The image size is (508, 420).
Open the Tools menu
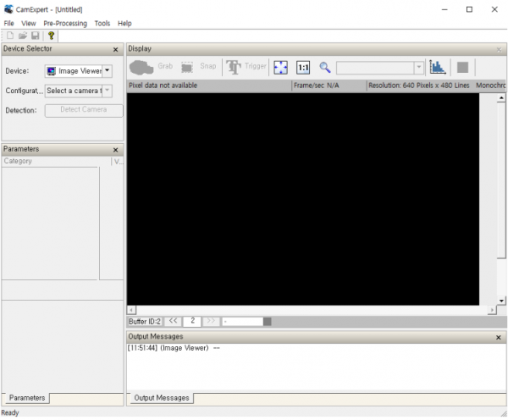tap(102, 24)
